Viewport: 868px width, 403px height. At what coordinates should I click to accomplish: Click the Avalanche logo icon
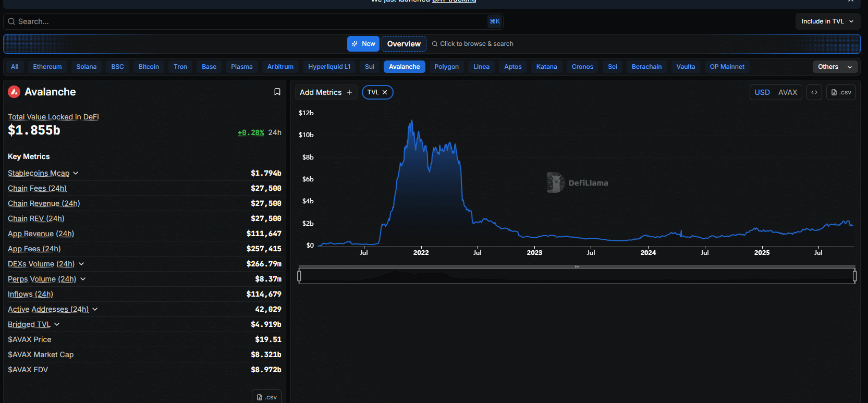(14, 92)
